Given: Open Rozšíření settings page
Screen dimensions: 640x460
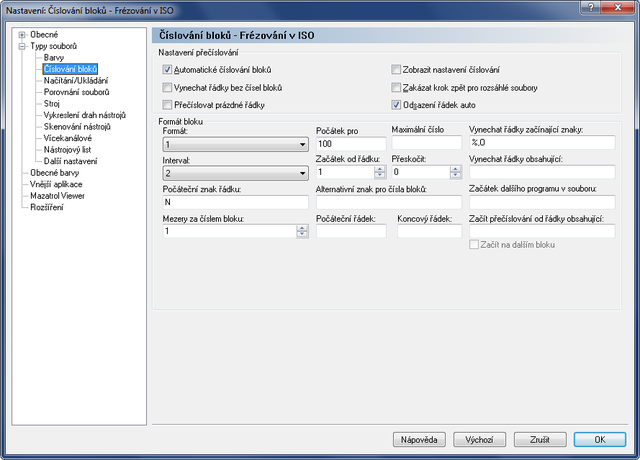Looking at the screenshot, I should [47, 207].
